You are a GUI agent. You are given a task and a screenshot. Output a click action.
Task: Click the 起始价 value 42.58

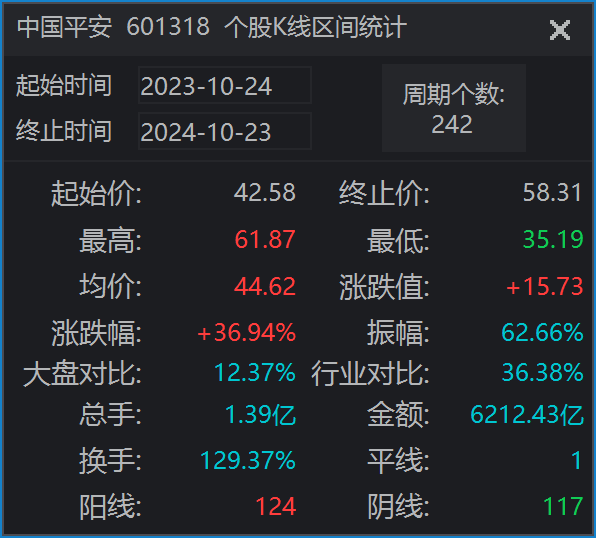point(265,192)
